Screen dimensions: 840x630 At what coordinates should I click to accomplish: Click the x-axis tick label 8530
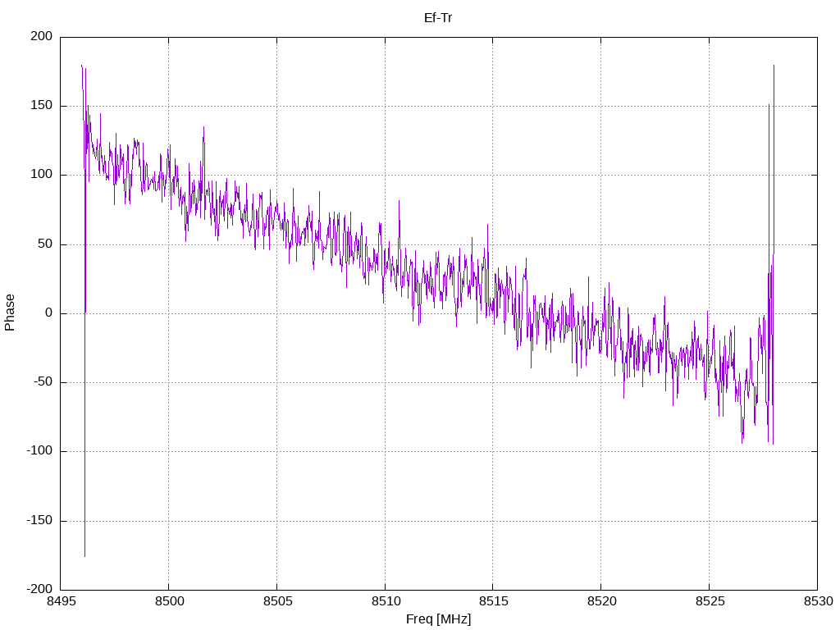coord(818,601)
